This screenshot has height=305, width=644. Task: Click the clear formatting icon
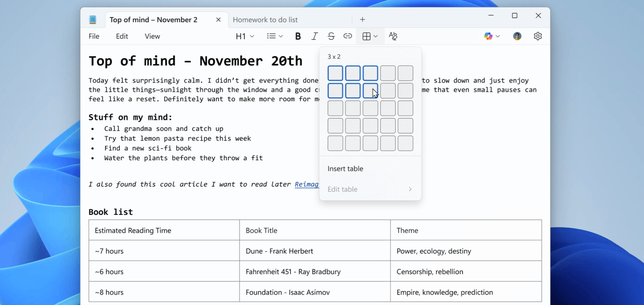(x=393, y=36)
